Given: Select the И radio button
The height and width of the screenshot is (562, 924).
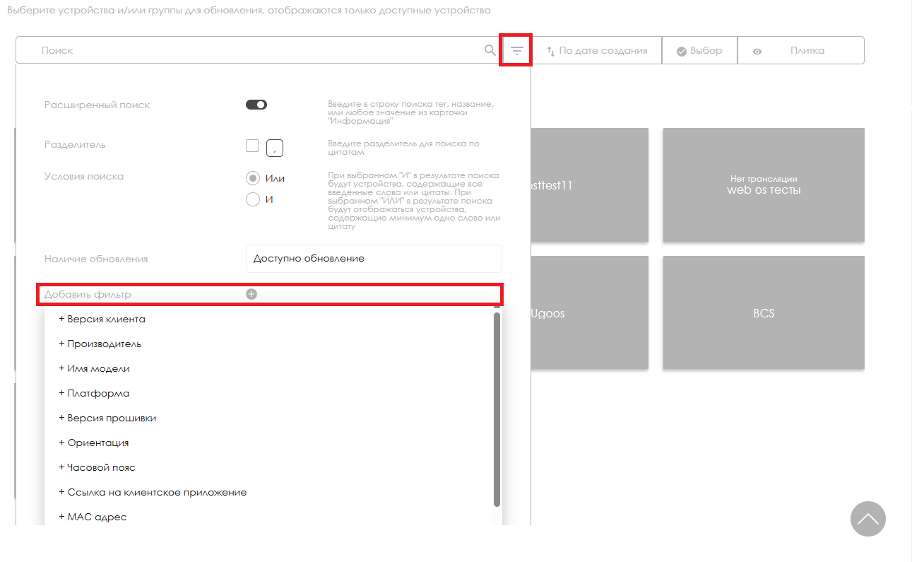Looking at the screenshot, I should [253, 199].
